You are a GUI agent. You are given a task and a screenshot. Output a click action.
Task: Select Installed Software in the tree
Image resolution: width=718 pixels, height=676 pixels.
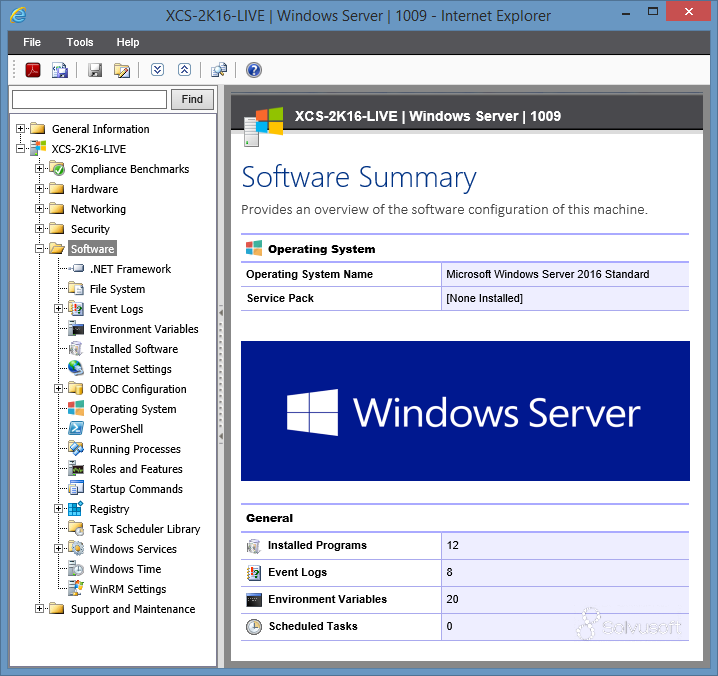[x=134, y=349]
